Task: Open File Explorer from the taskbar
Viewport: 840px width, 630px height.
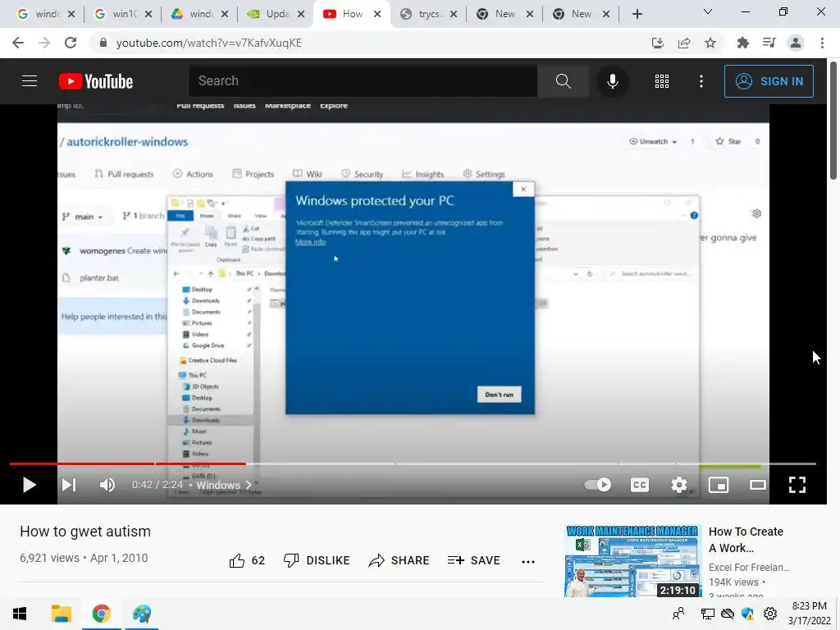Action: coord(61,614)
